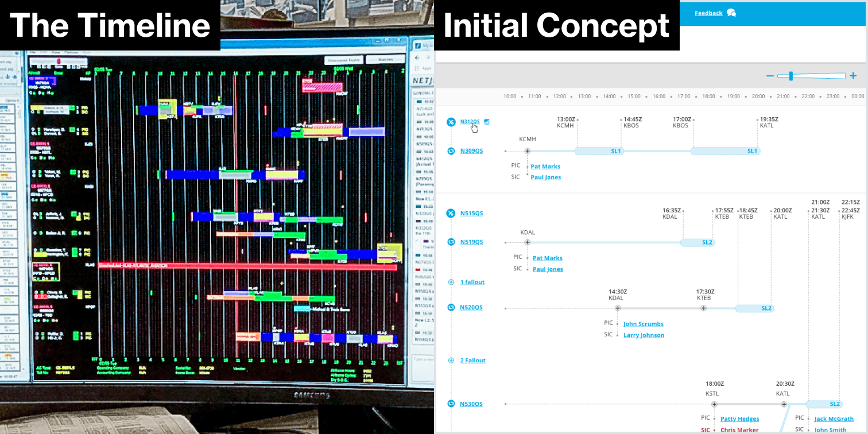The height and width of the screenshot is (434, 868).
Task: Click the swap icon beside N530QS
Action: tap(451, 404)
